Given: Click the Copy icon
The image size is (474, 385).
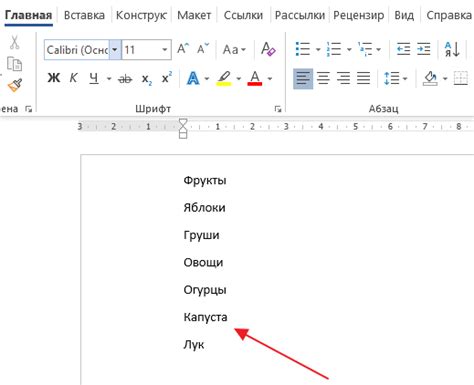Looking at the screenshot, I should [x=14, y=64].
